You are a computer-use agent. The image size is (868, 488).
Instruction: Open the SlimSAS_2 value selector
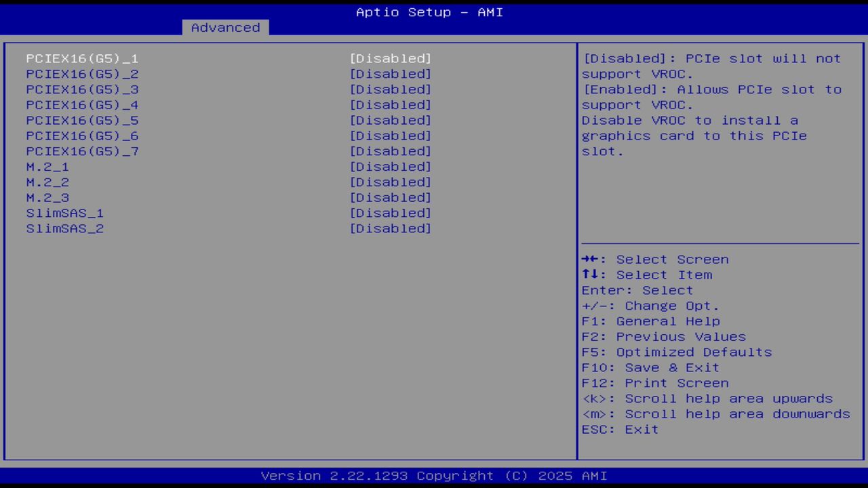click(391, 228)
